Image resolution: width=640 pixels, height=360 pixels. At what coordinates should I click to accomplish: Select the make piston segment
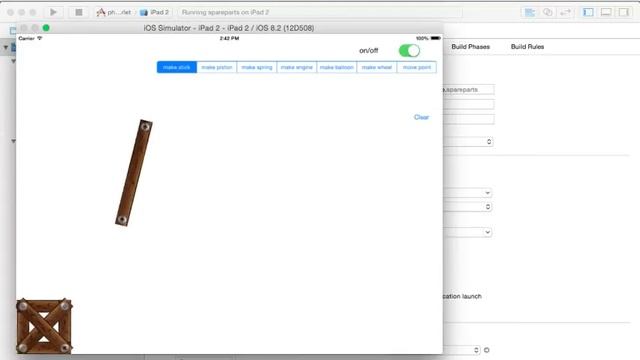[217, 67]
